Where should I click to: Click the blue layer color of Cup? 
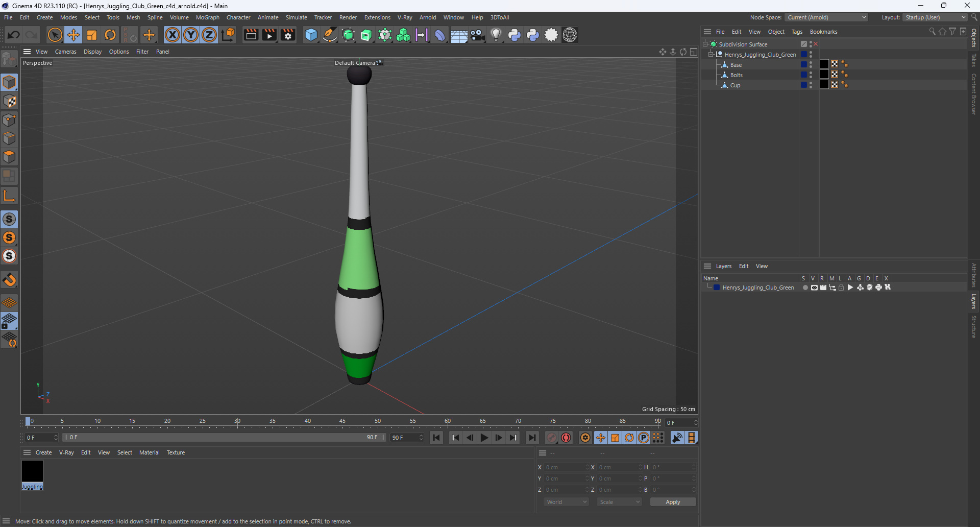click(x=803, y=85)
